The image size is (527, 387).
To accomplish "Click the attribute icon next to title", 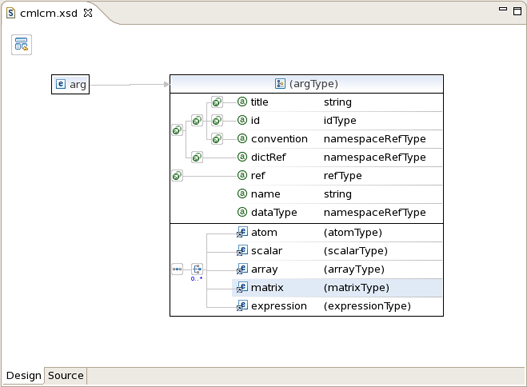I will [x=242, y=102].
